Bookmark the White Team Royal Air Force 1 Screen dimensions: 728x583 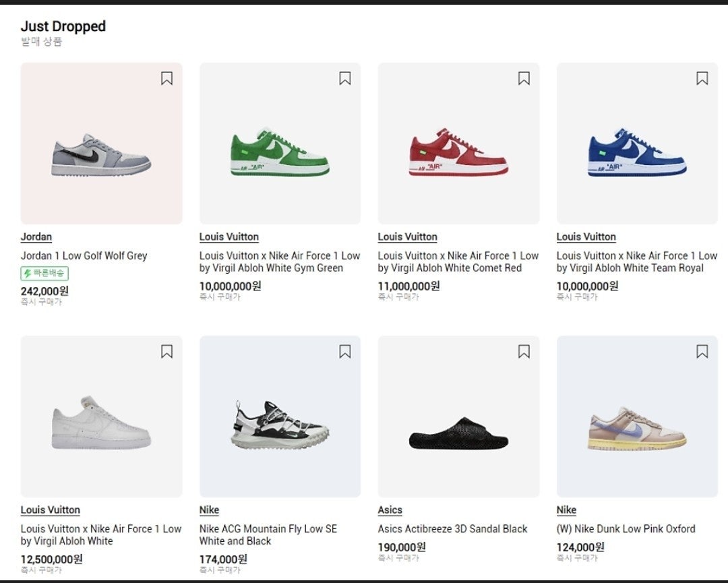tap(702, 78)
